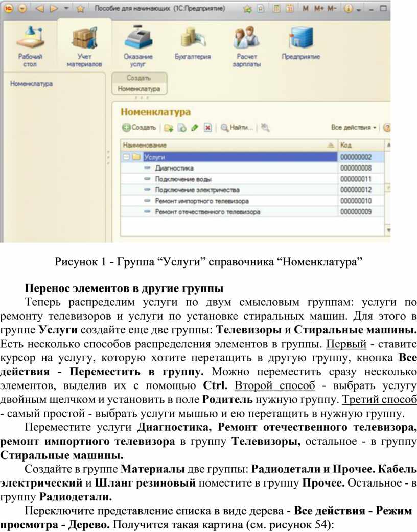Click the Код column header
Screen dimensions: 417x532
[x=361, y=145]
